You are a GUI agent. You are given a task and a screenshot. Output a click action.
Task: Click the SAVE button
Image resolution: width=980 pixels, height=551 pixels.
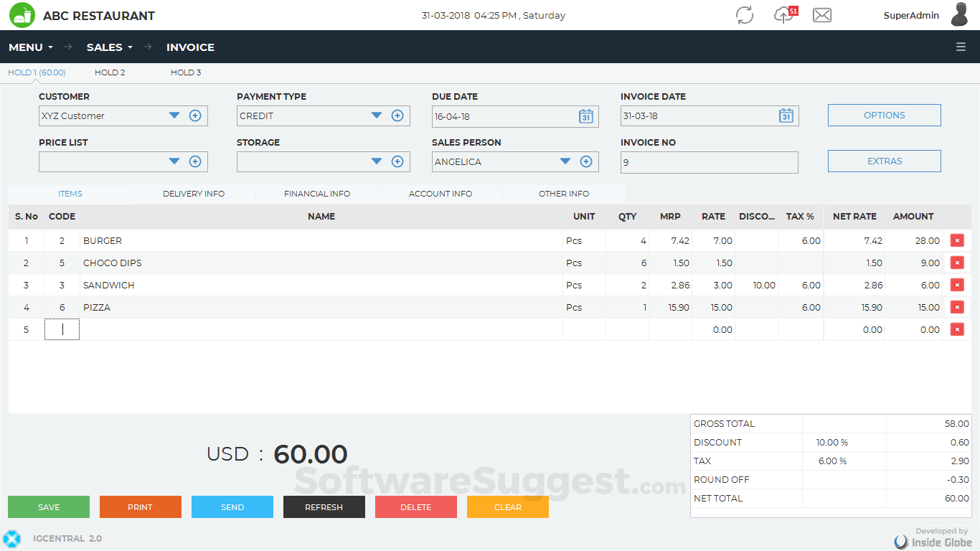click(x=48, y=507)
